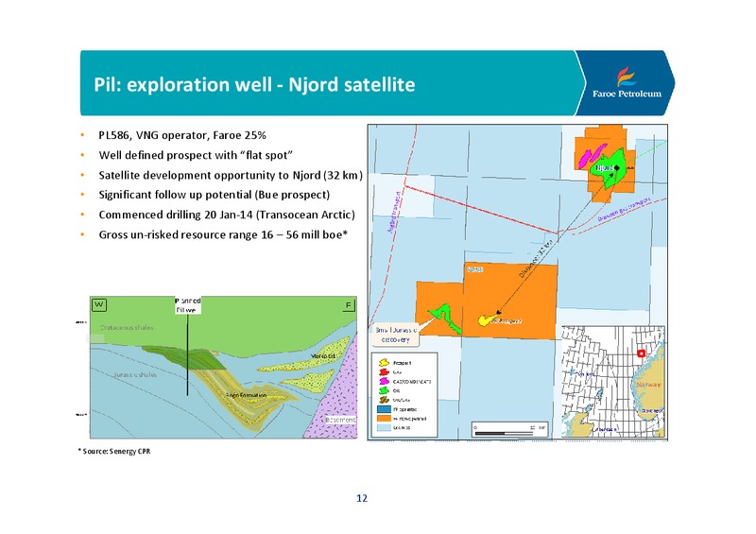The height and width of the screenshot is (534, 756).
Task: Click the Draugen gas transport pipeline label
Action: coord(625,210)
